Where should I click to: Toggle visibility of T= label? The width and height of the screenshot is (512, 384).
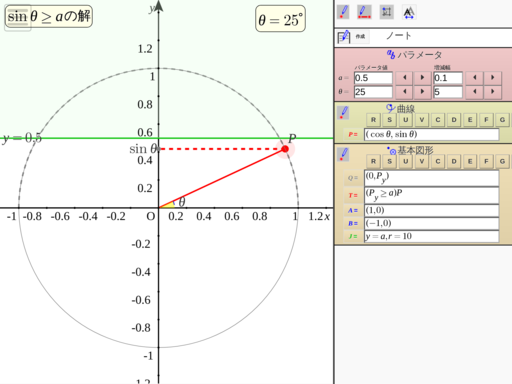353,195
